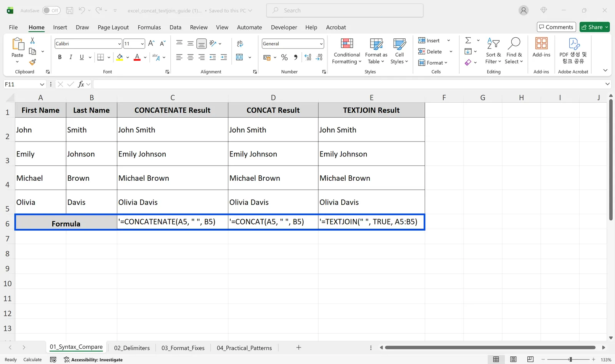Click the Cut scissors icon

(33, 41)
